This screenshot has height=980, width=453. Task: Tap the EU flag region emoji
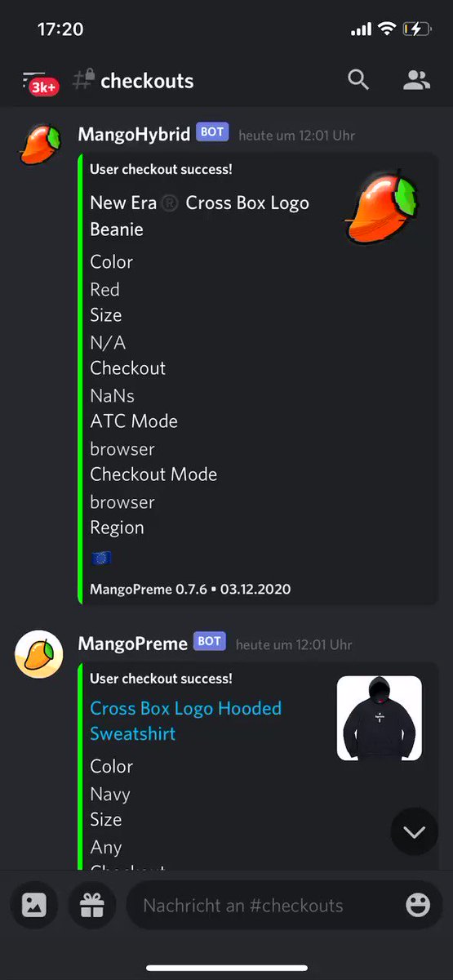(100, 558)
